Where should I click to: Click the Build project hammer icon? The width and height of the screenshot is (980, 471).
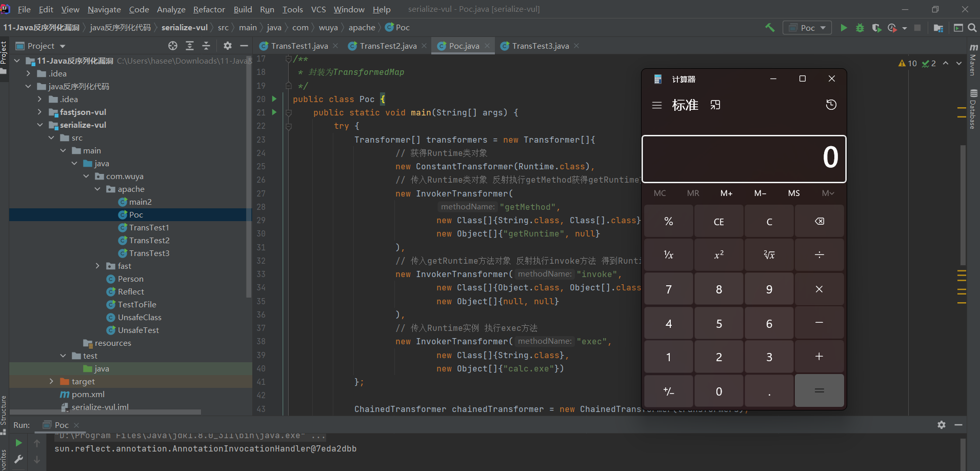[x=770, y=28]
